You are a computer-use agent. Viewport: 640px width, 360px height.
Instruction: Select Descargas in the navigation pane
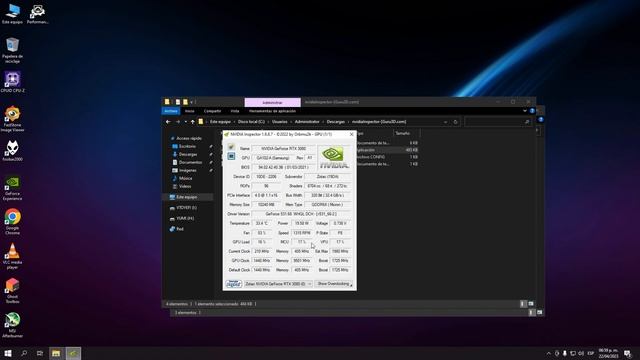pos(187,154)
